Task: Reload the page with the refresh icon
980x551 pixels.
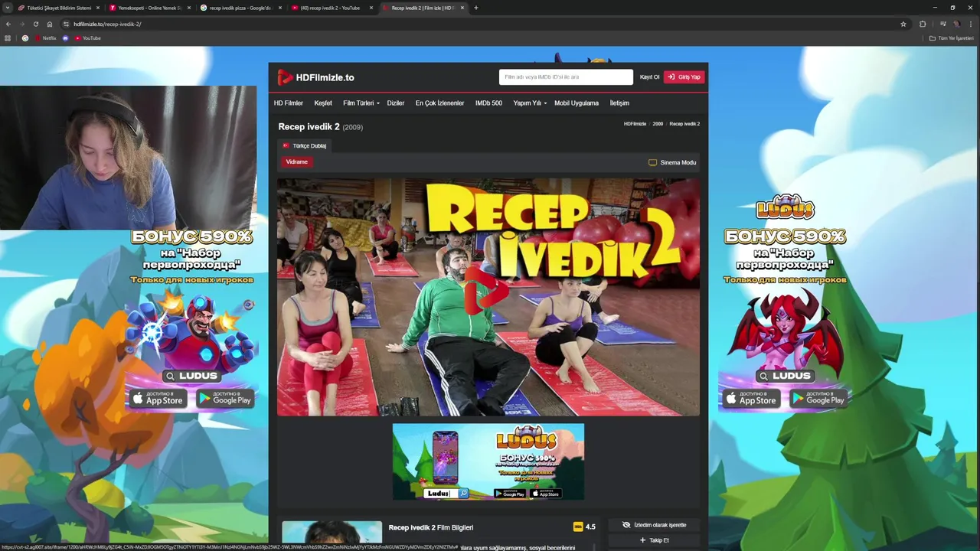Action: pos(35,24)
